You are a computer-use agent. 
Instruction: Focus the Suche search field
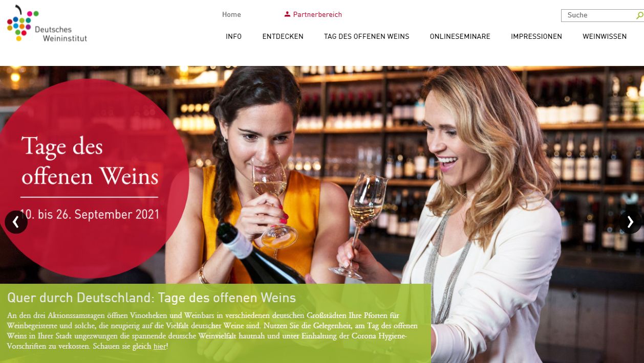(x=599, y=15)
